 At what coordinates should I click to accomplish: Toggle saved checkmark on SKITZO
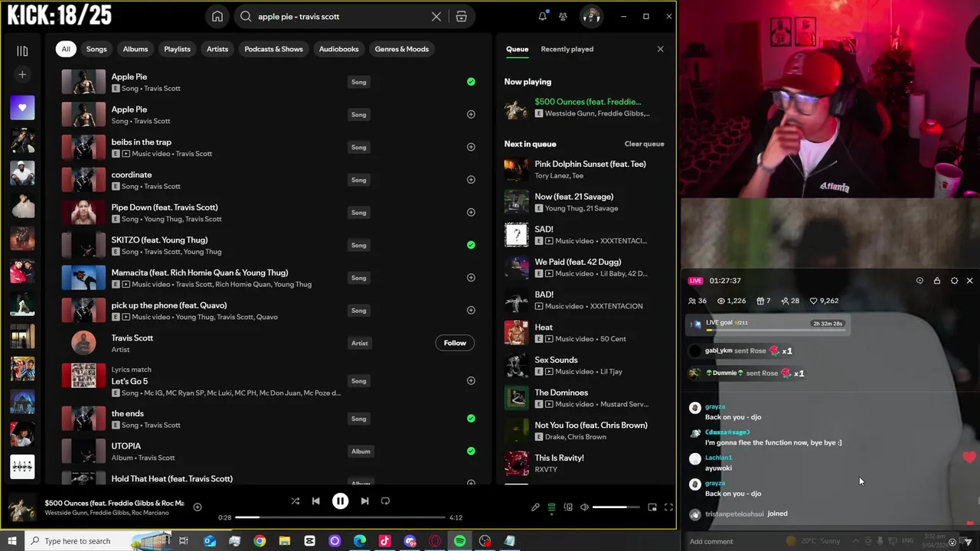(x=471, y=245)
